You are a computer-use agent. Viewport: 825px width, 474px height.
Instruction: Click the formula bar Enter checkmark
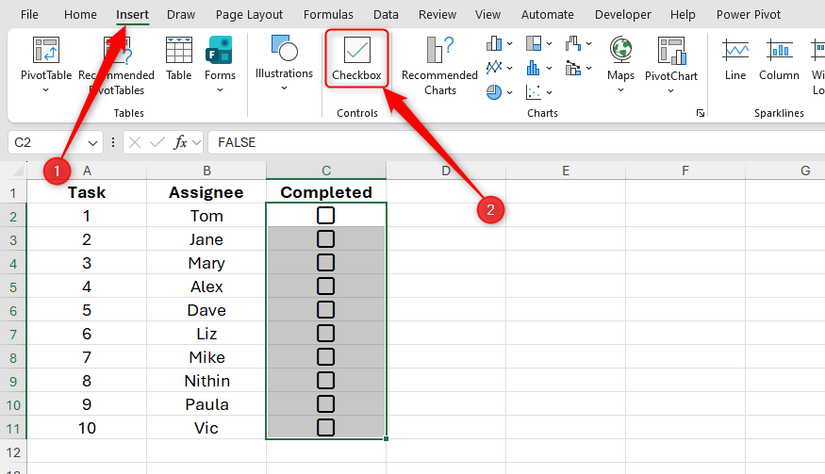point(157,142)
